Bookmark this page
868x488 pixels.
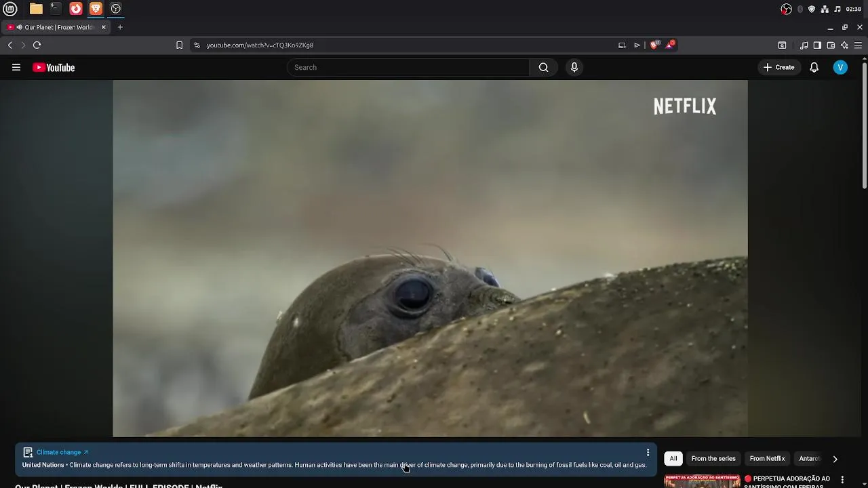(x=179, y=45)
